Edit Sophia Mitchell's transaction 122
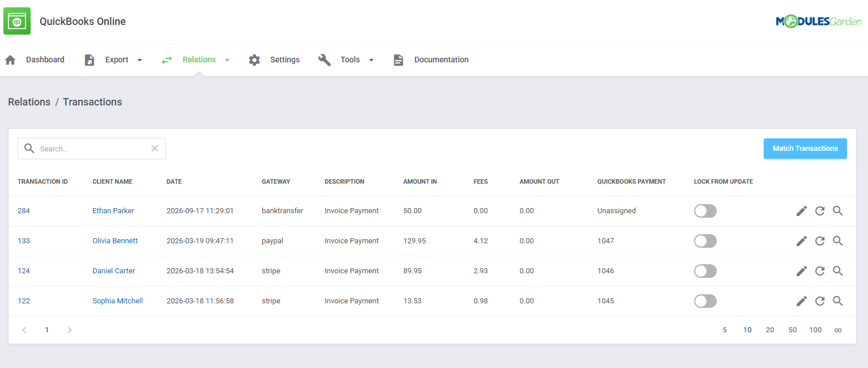 coord(801,301)
